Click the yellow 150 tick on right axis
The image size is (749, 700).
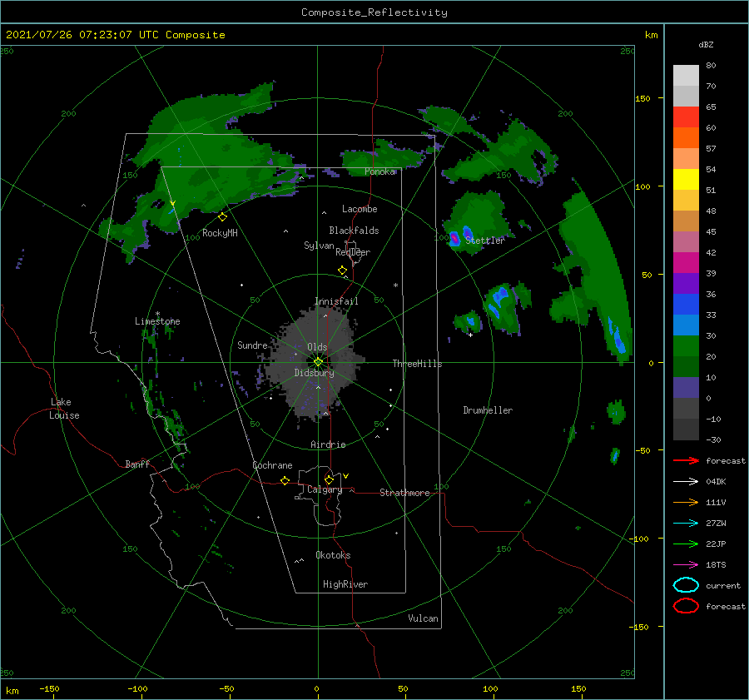(642, 98)
